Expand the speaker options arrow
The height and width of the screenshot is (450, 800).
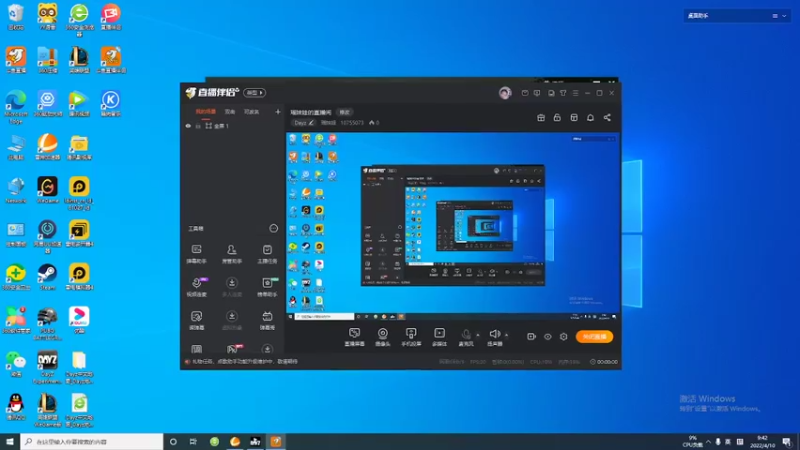click(506, 335)
